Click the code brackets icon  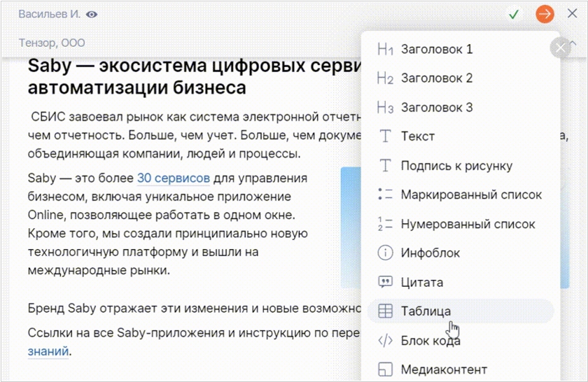385,341
